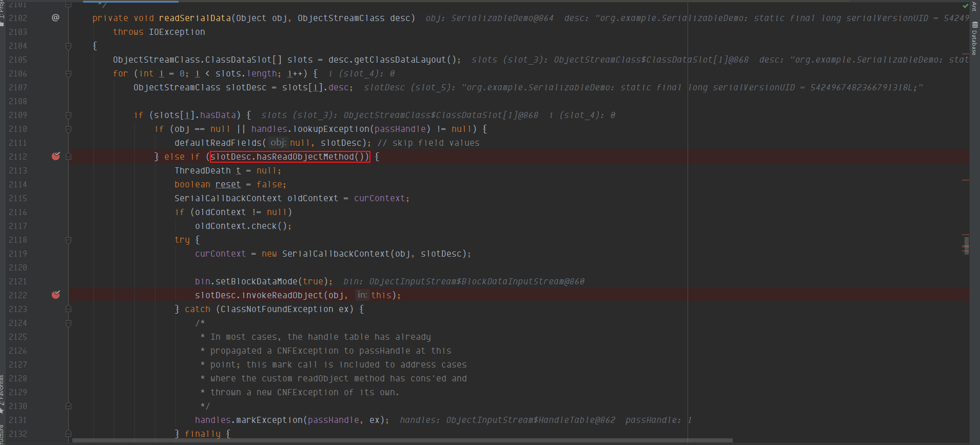Click the 'finally' keyword on line 2132
The height and width of the screenshot is (445, 980).
point(203,434)
